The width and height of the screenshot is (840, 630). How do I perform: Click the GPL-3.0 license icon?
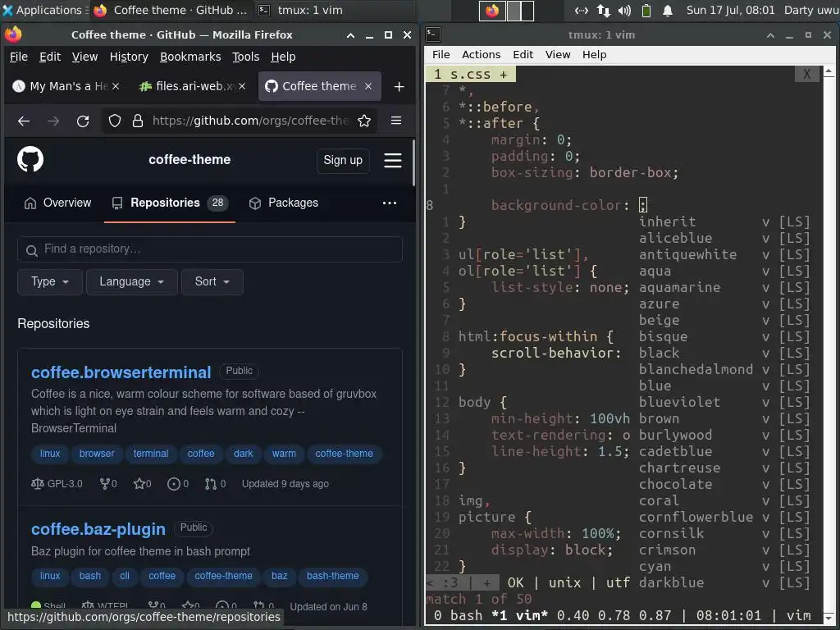tap(38, 484)
